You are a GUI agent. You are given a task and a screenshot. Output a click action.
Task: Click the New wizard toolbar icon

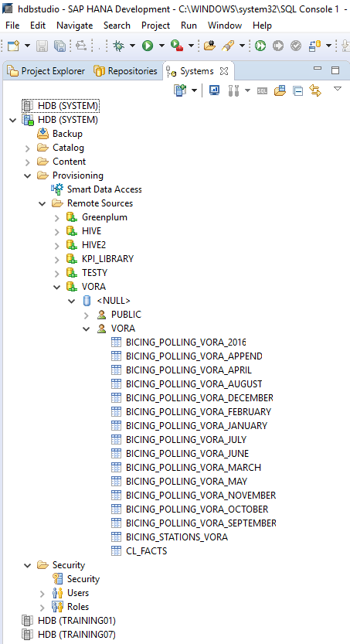(14, 46)
